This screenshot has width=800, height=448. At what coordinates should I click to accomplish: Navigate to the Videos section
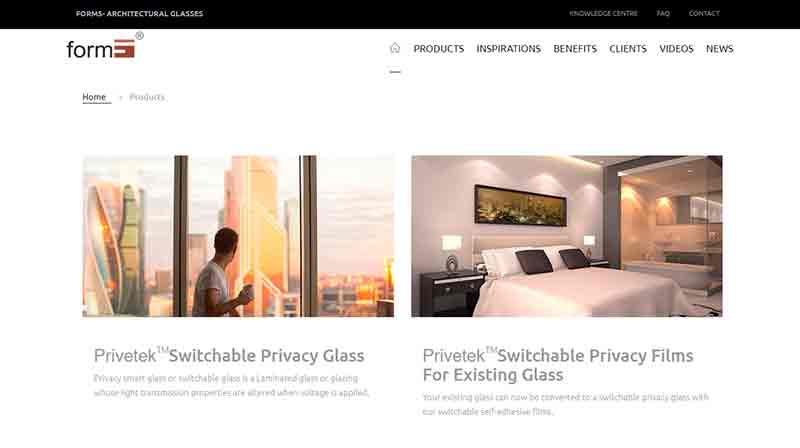tap(676, 48)
